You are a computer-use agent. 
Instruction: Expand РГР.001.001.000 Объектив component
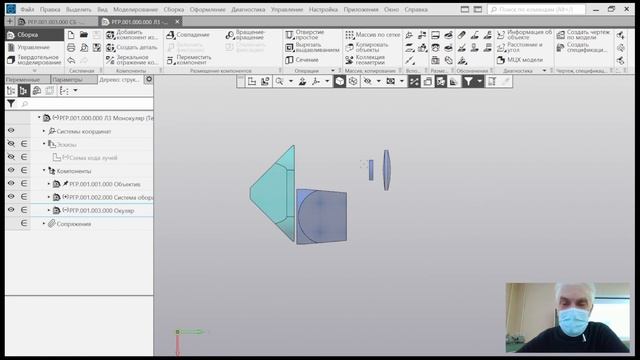(x=49, y=184)
